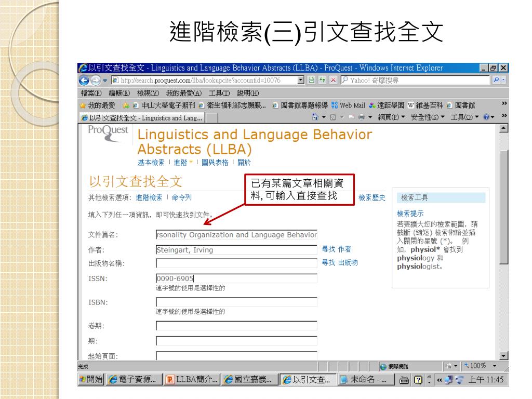532x399 pixels.
Task: Open the 我的最愛(A) menu
Action: (184, 93)
